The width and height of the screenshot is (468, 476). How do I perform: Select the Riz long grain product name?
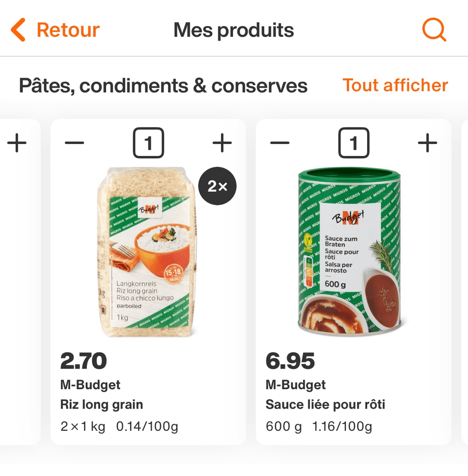point(101,404)
